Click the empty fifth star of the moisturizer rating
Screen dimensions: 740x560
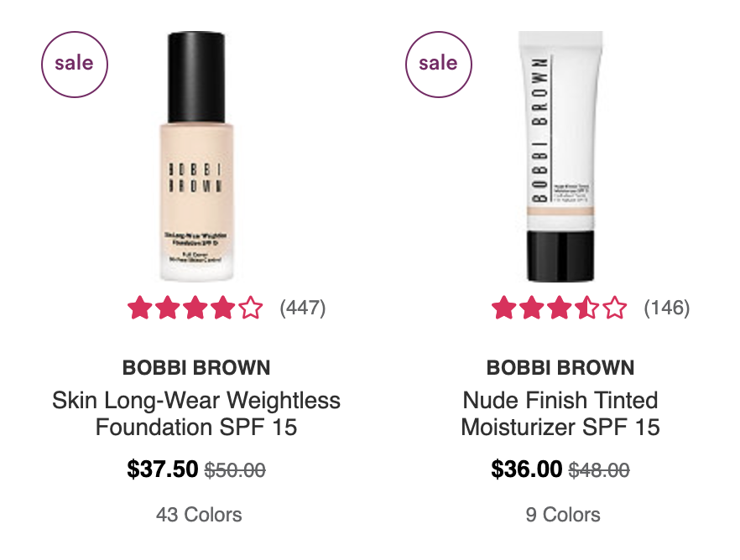click(615, 308)
